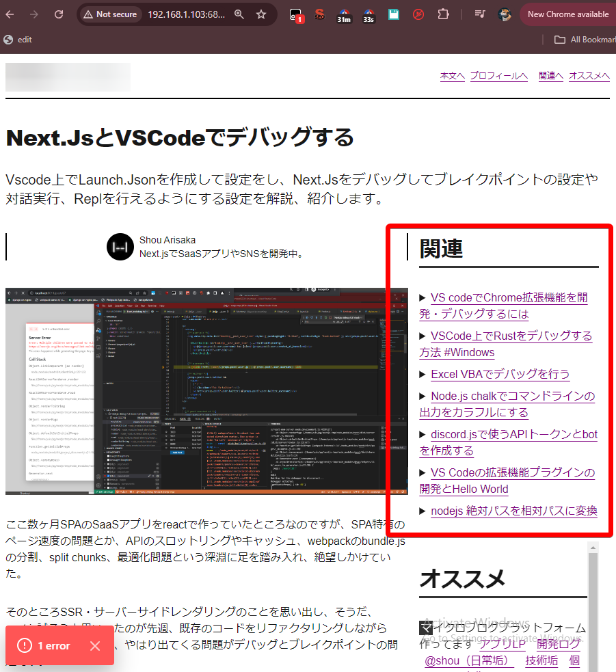Click the browser reload button
Image resolution: width=616 pixels, height=672 pixels.
tap(59, 14)
